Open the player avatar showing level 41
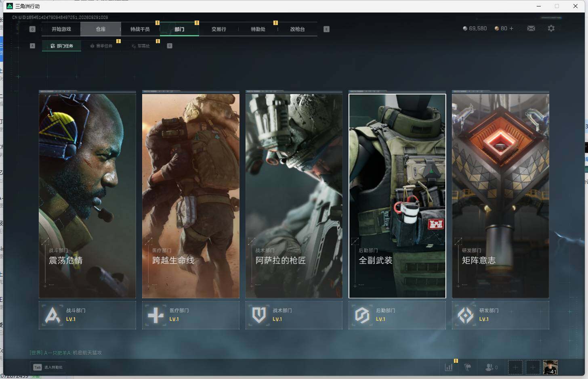The image size is (588, 379). click(550, 367)
